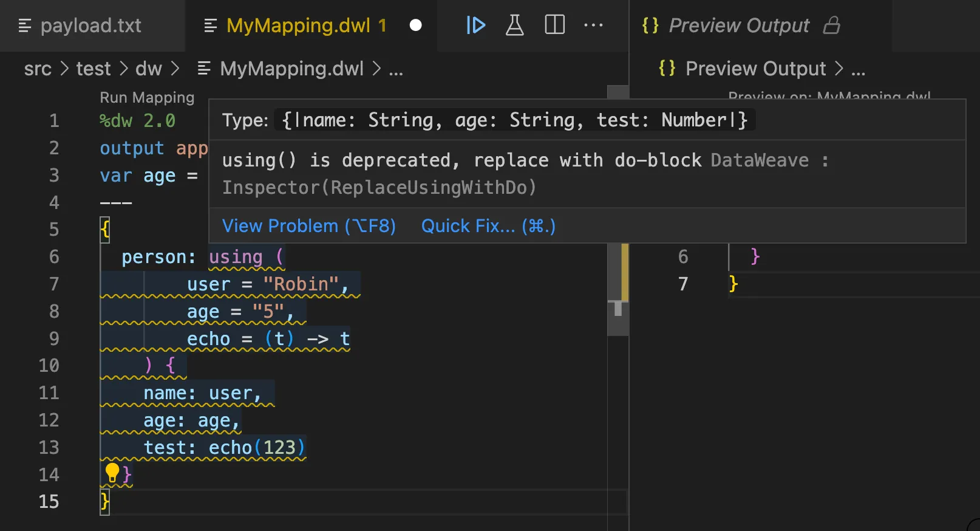This screenshot has width=980, height=531.
Task: Click 'name: user,' on line 11
Action: point(202,393)
